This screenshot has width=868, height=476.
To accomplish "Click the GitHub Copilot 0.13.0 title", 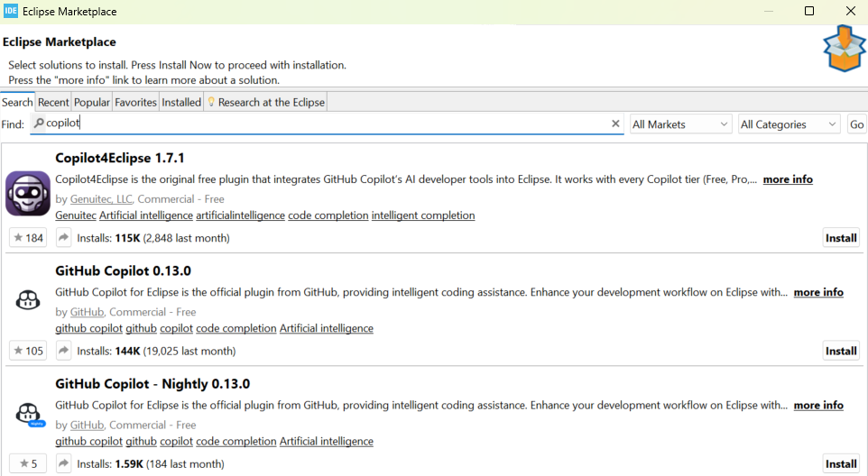I will 123,270.
